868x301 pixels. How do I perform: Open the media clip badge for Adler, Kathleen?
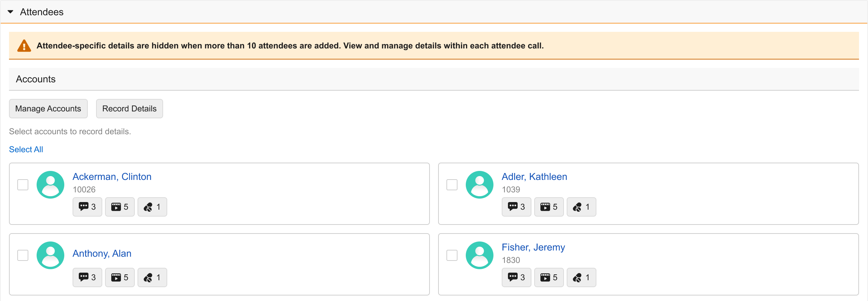tap(549, 207)
